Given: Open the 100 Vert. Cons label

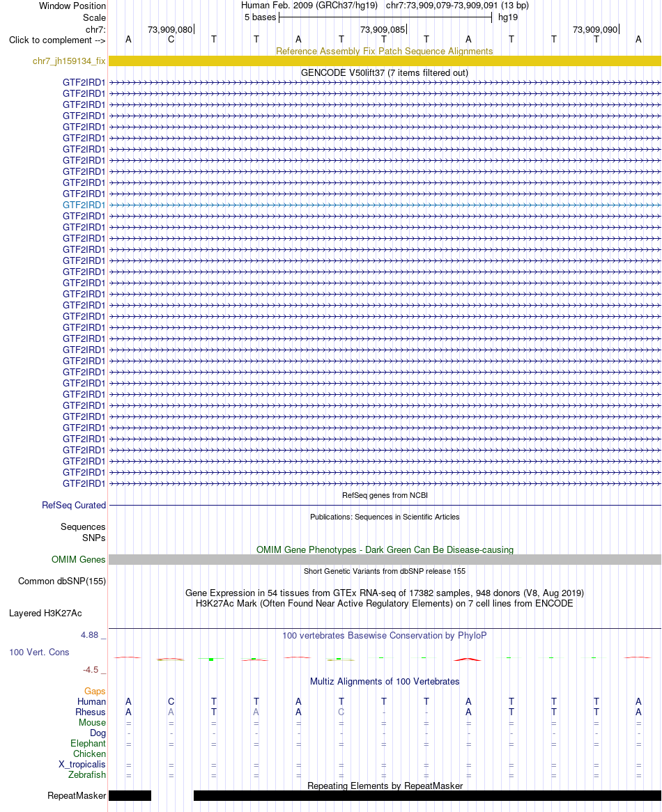Looking at the screenshot, I should 39,652.
